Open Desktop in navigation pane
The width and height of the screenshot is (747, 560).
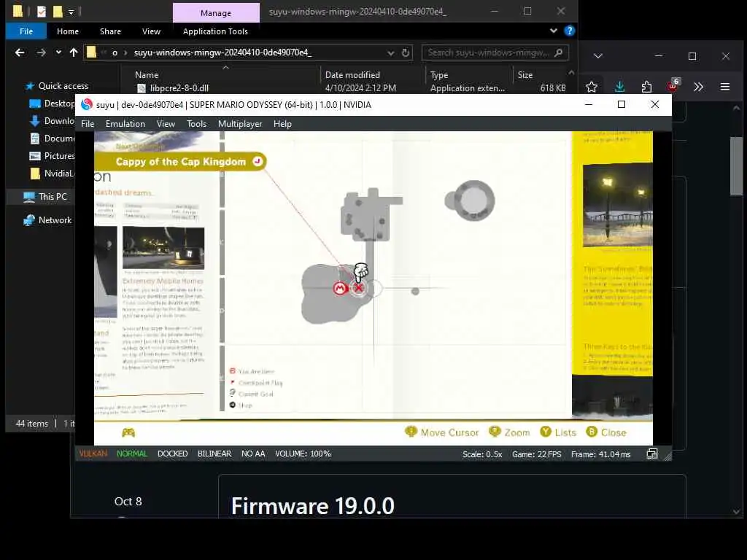53,104
